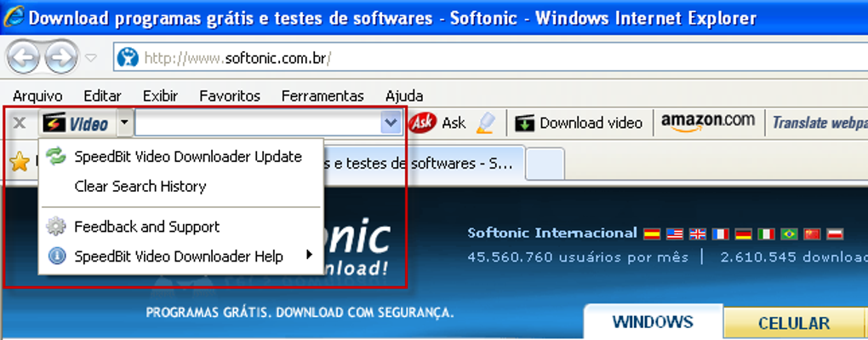Click the red Ask logo icon

pyautogui.click(x=422, y=123)
